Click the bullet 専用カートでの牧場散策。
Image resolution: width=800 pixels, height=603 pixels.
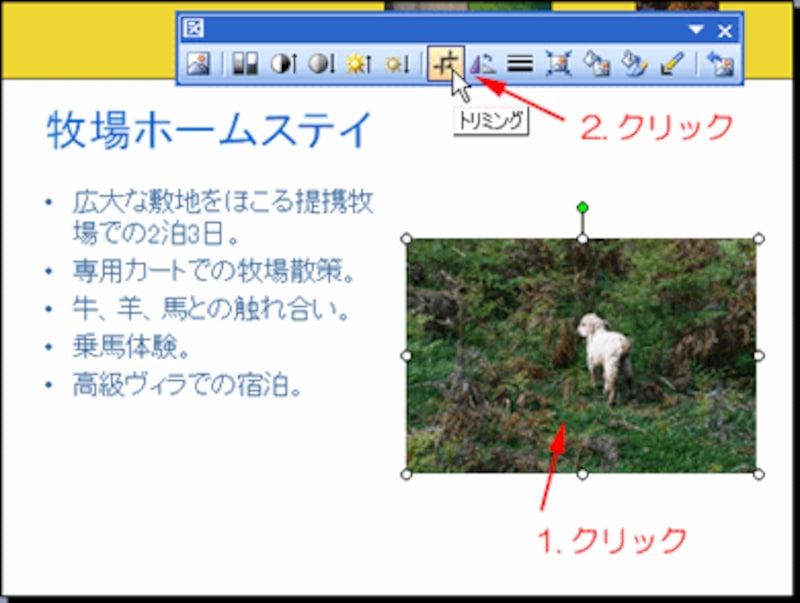(x=214, y=271)
